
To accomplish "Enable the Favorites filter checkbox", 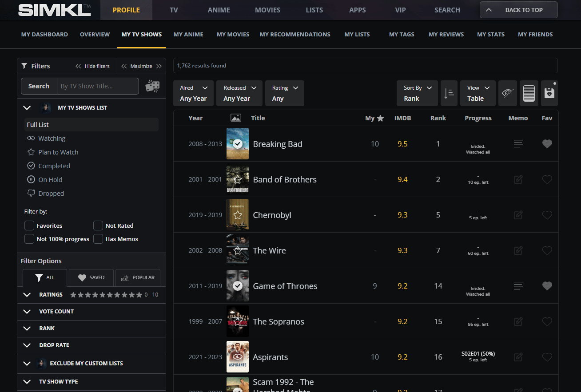I will pyautogui.click(x=29, y=226).
